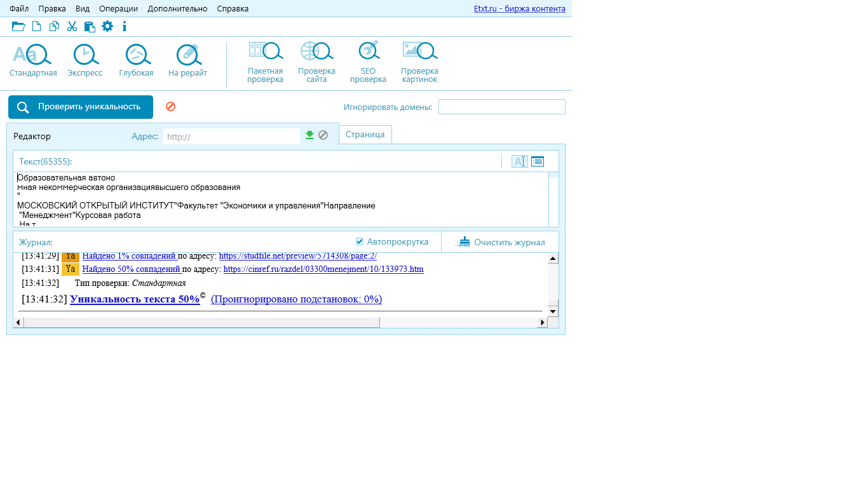Click the journal horizontal scrollbar

[x=201, y=323]
